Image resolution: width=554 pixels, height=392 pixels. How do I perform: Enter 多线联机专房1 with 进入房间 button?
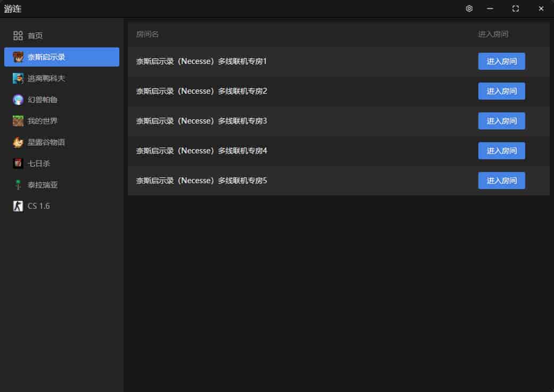click(x=501, y=61)
